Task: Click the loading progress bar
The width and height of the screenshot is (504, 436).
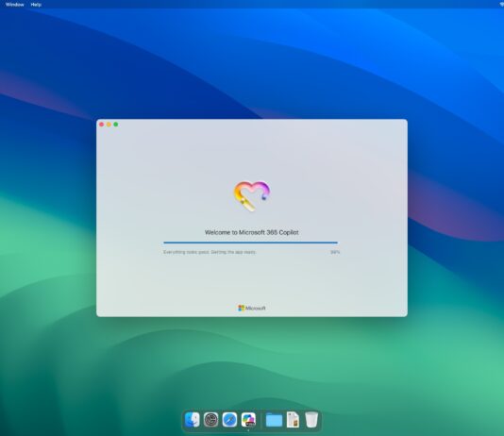Action: tap(250, 243)
